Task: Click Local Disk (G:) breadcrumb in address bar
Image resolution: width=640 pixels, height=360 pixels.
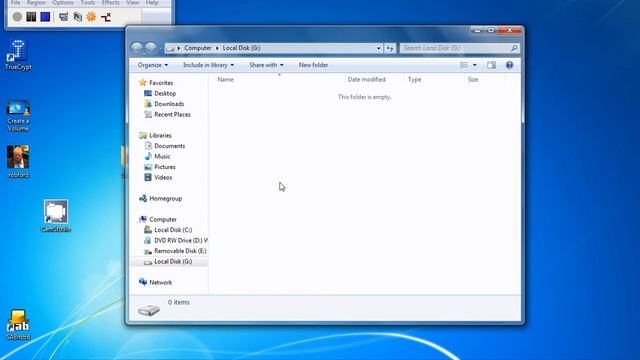Action: (x=241, y=48)
